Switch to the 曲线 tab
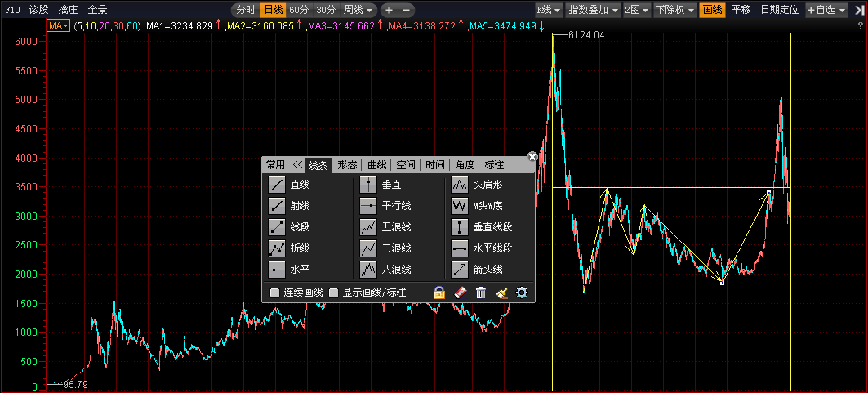The height and width of the screenshot is (393, 868). pyautogui.click(x=377, y=165)
